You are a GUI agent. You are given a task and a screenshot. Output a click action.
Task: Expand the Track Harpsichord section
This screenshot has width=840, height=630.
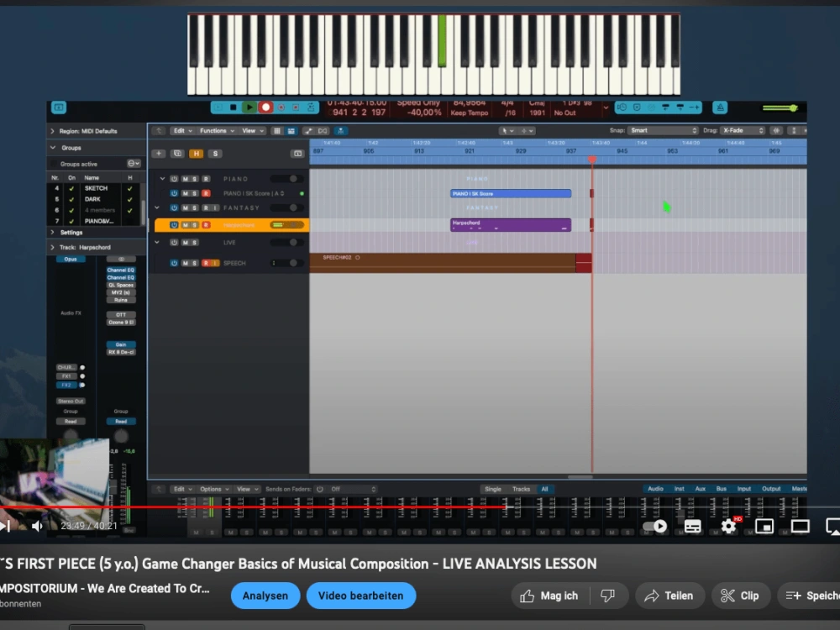[52, 248]
